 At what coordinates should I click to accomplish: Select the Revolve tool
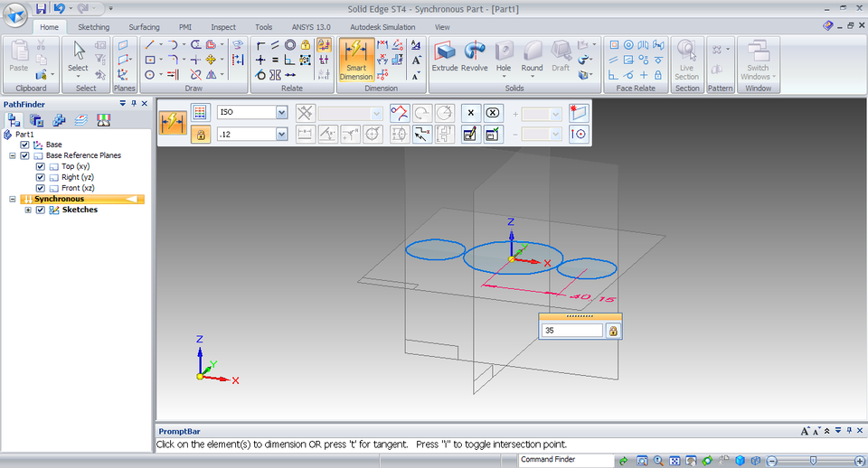[475, 56]
